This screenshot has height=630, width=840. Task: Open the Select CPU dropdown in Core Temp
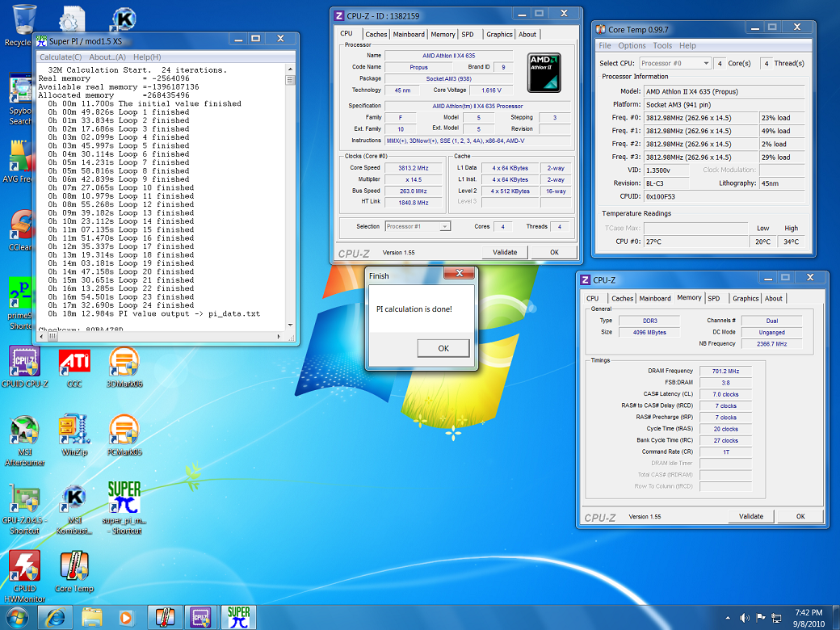click(x=675, y=63)
